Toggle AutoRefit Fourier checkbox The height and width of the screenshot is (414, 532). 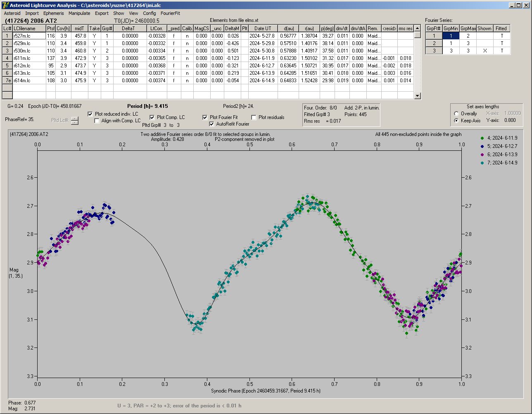(x=211, y=124)
